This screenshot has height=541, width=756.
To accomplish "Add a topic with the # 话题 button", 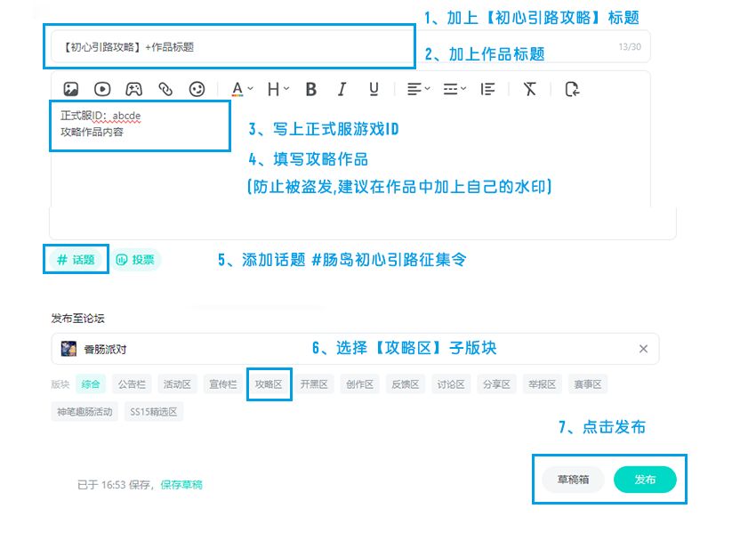I will (x=76, y=260).
